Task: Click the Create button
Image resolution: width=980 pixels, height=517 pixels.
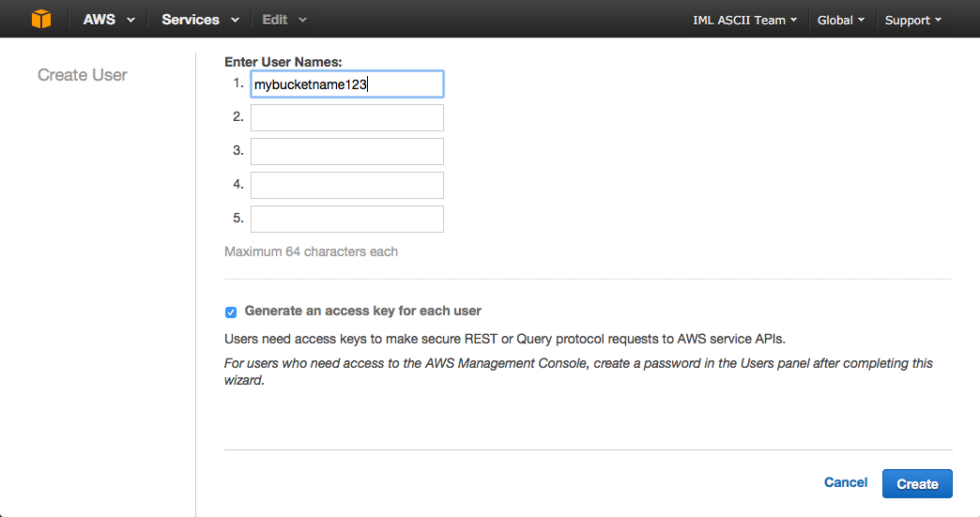Action: tap(917, 484)
